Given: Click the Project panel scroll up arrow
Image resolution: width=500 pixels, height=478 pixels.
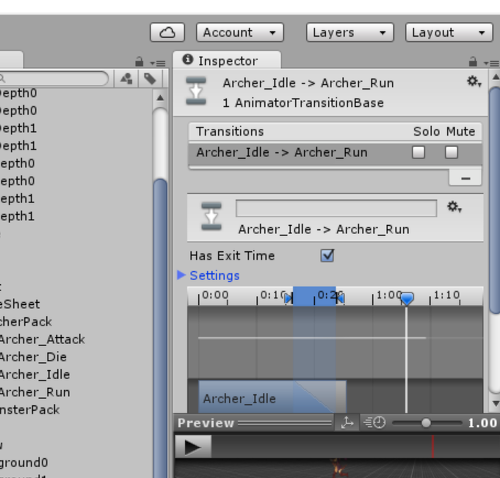Looking at the screenshot, I should 160,98.
